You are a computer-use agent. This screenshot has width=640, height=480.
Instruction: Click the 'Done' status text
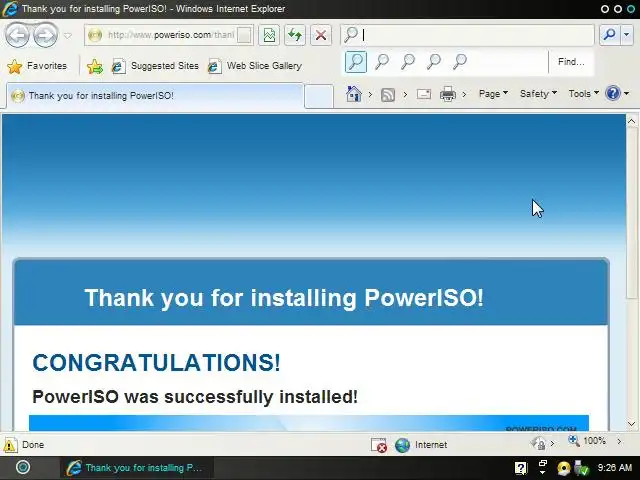[33, 444]
